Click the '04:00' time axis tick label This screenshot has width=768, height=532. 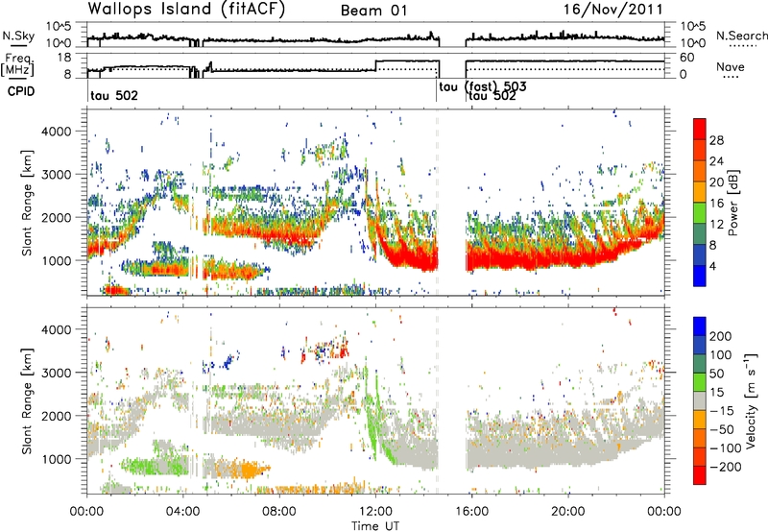(183, 512)
